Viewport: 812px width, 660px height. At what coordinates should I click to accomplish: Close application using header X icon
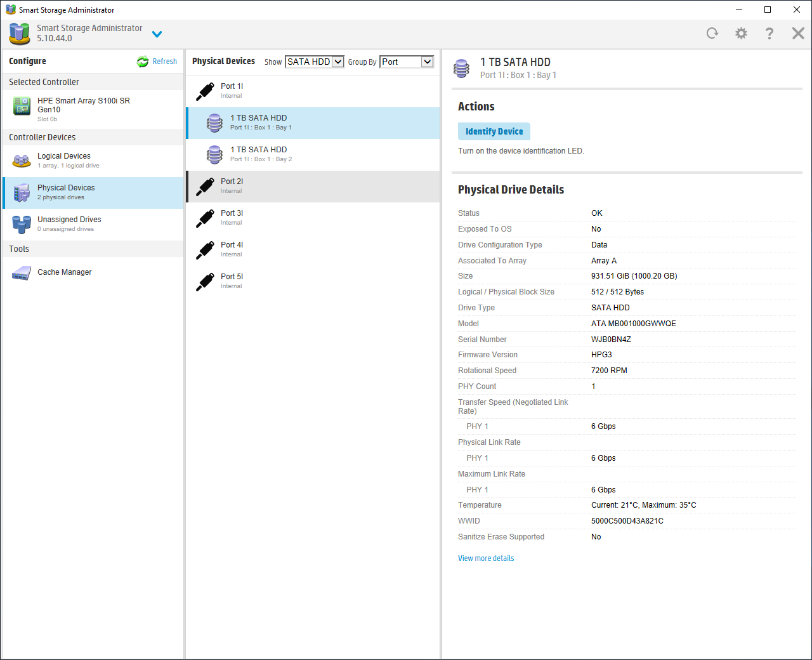(x=798, y=34)
